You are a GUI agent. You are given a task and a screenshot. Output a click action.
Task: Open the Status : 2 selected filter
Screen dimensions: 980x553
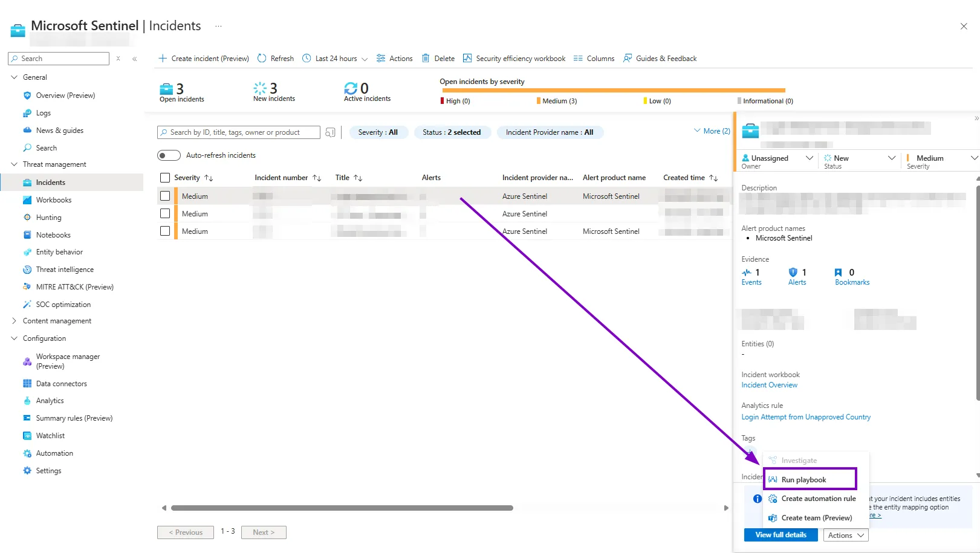point(452,132)
